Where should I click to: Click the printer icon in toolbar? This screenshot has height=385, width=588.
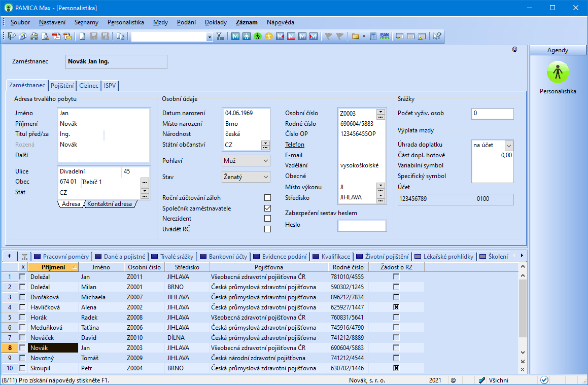tap(34, 37)
